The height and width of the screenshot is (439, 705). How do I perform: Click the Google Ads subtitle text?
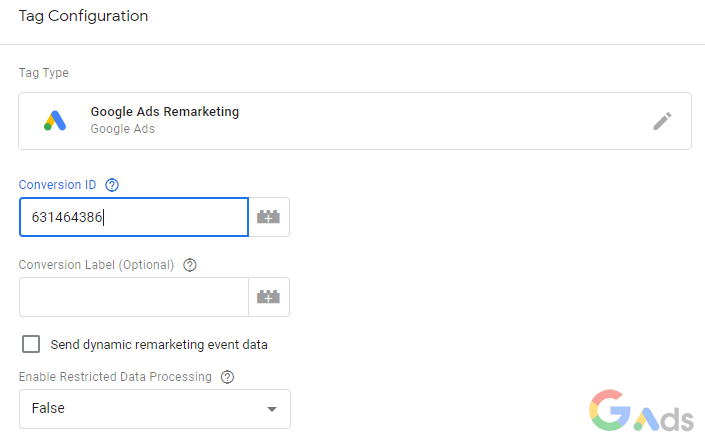(122, 129)
